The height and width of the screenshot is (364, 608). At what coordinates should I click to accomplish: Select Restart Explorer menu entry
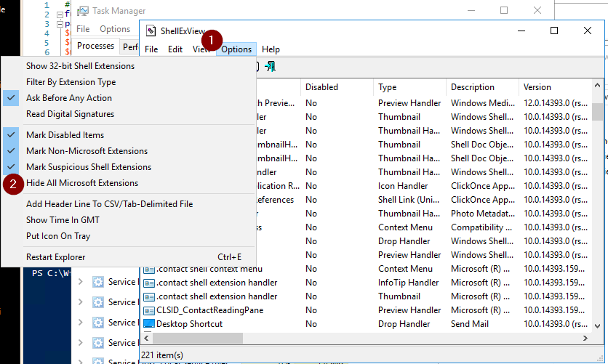tap(128, 257)
